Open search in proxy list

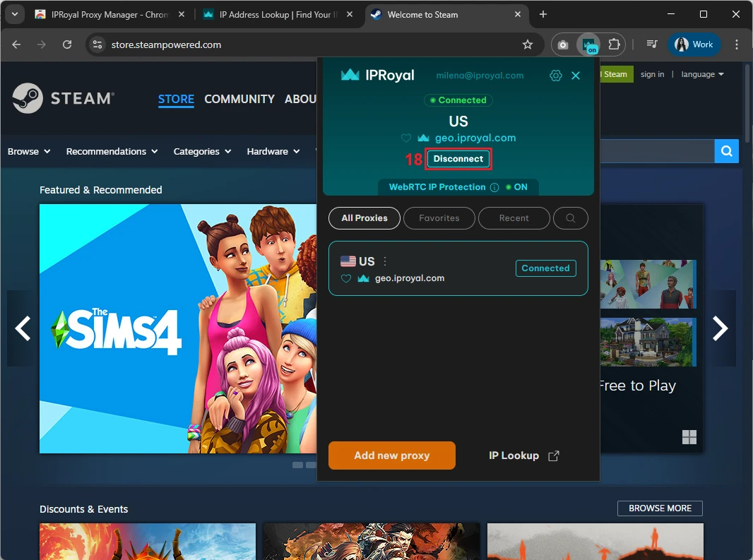point(571,218)
